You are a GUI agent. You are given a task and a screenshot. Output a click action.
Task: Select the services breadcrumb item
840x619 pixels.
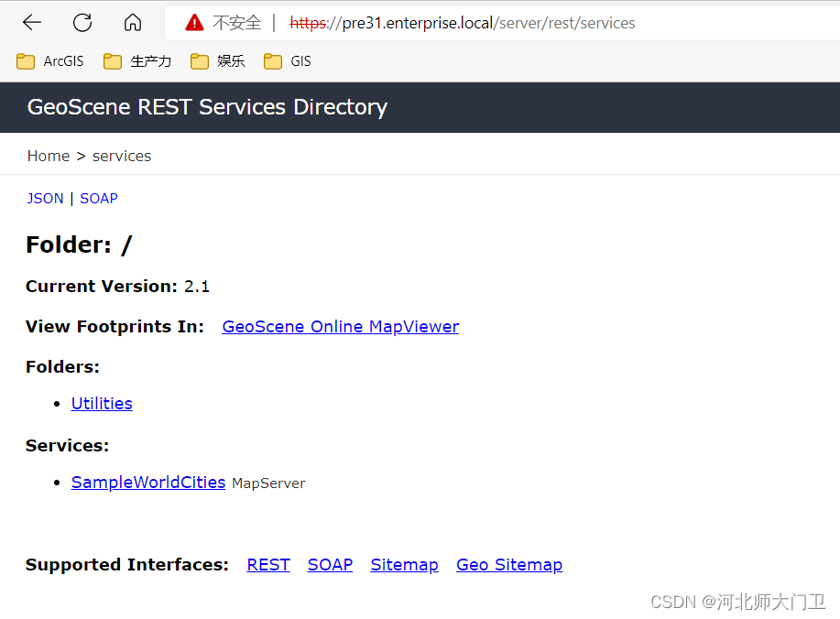[121, 156]
